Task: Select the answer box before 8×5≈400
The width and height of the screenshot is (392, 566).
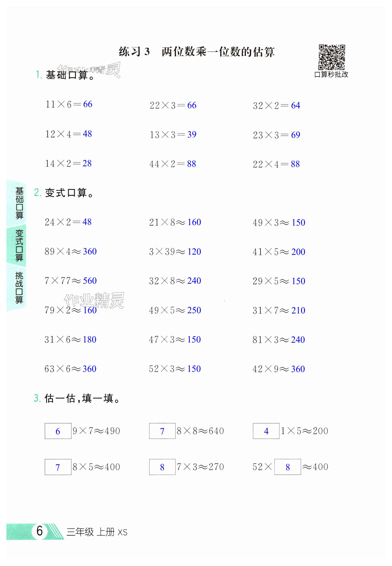Action: pos(58,467)
